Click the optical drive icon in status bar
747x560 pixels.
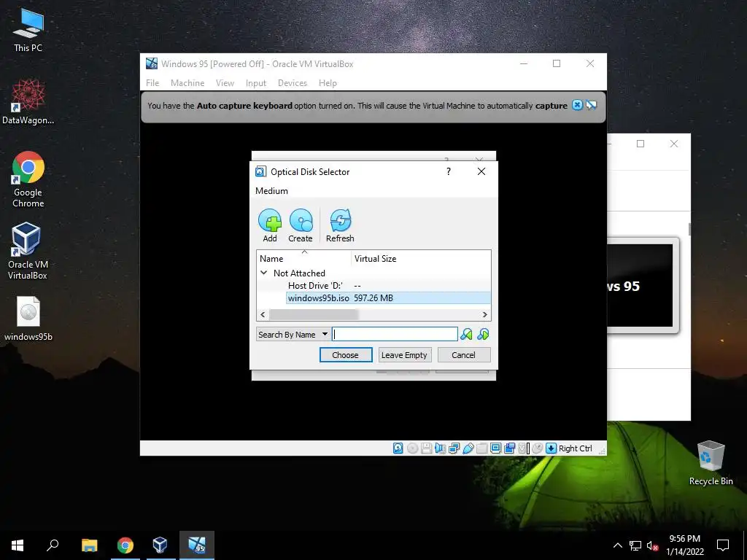pos(413,448)
